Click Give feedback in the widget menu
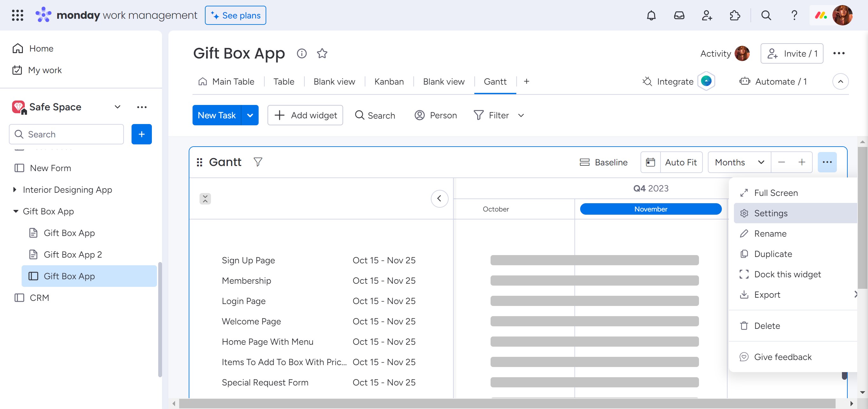The width and height of the screenshot is (868, 409). (795, 357)
